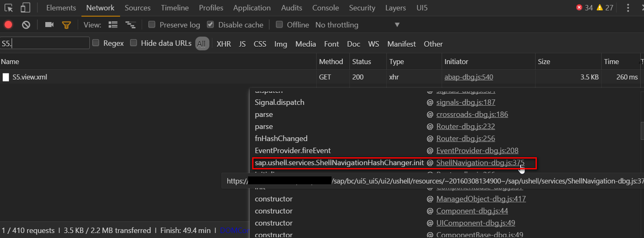Open the No throttling dropdown
The width and height of the screenshot is (644, 238).
357,25
